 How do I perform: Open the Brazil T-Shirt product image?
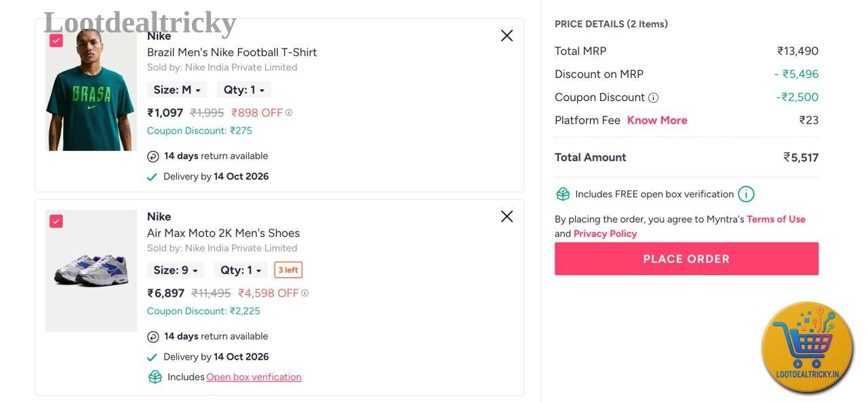pyautogui.click(x=91, y=90)
